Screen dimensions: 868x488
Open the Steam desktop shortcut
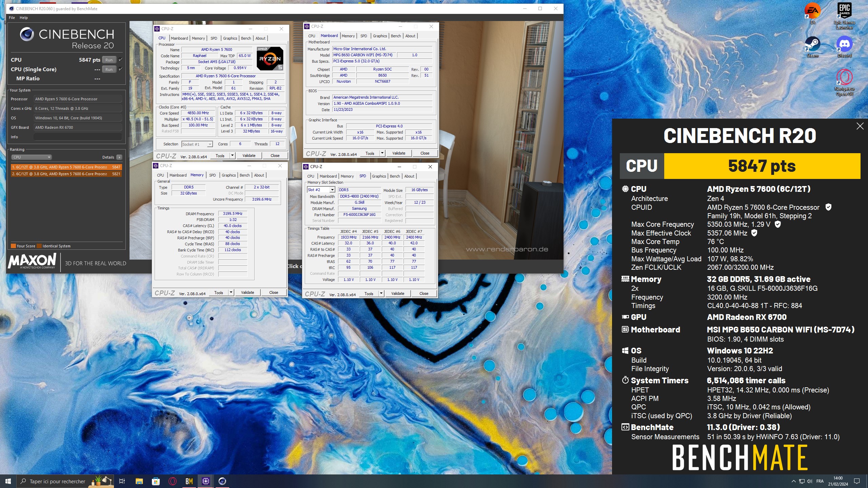click(812, 47)
